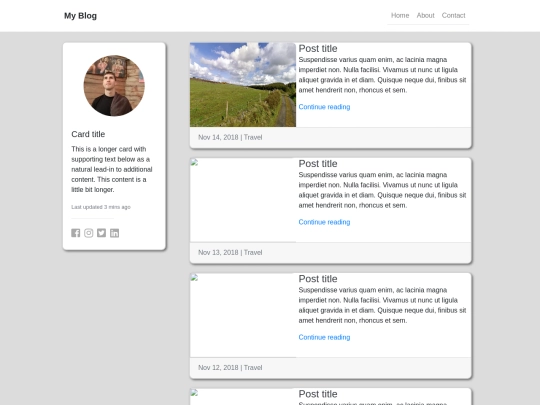Viewport: 540px width, 405px height.
Task: Open the LinkedIn icon in profile card
Action: click(x=114, y=233)
